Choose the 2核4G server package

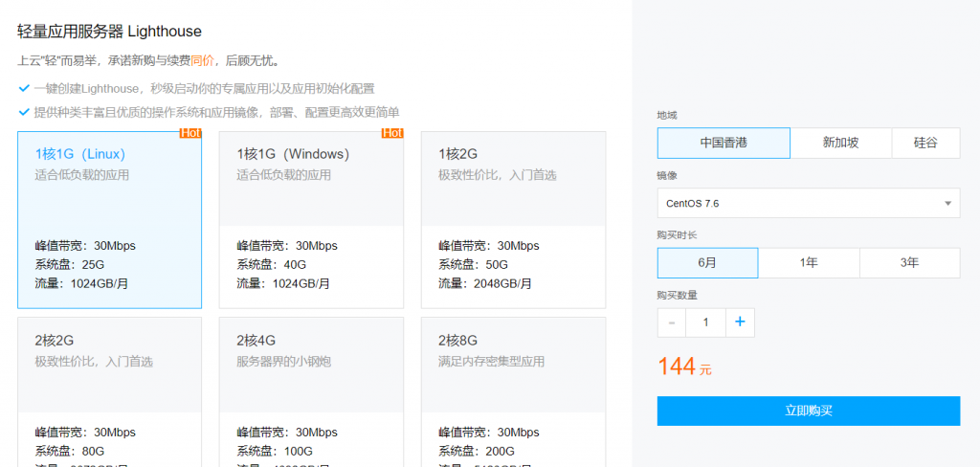(311, 392)
